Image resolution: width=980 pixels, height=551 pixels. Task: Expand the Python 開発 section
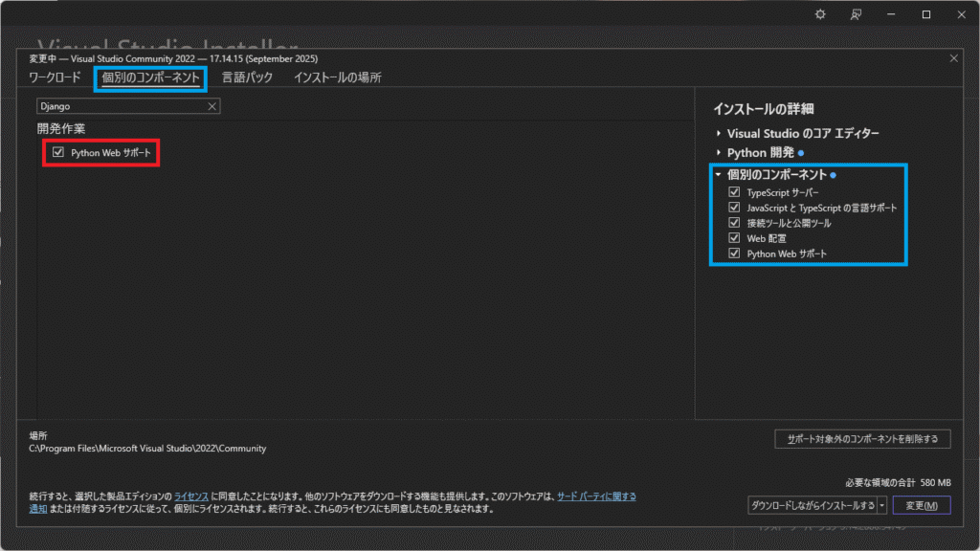719,153
